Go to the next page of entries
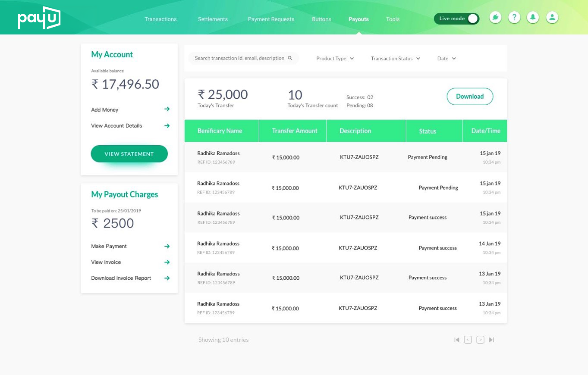The image size is (588, 375). click(x=480, y=340)
